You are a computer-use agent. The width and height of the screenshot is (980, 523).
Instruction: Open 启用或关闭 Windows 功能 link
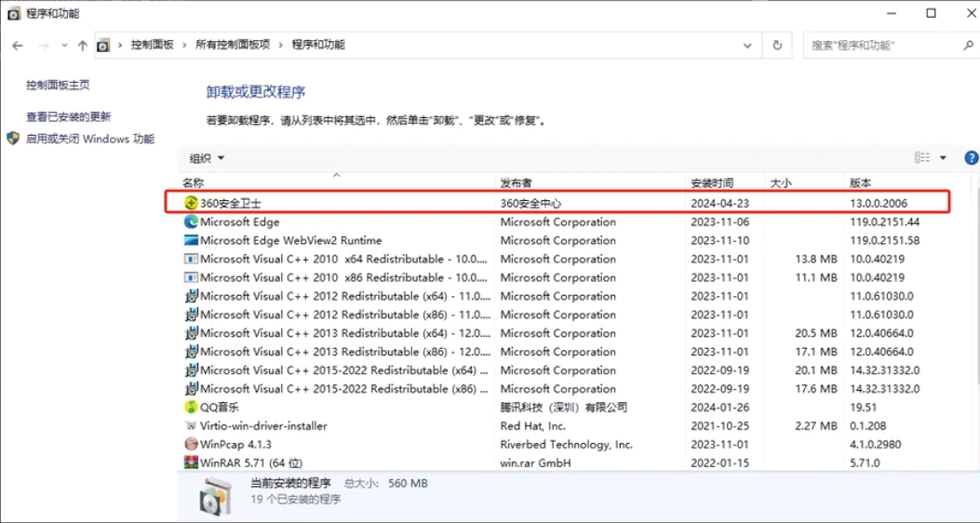(x=90, y=139)
